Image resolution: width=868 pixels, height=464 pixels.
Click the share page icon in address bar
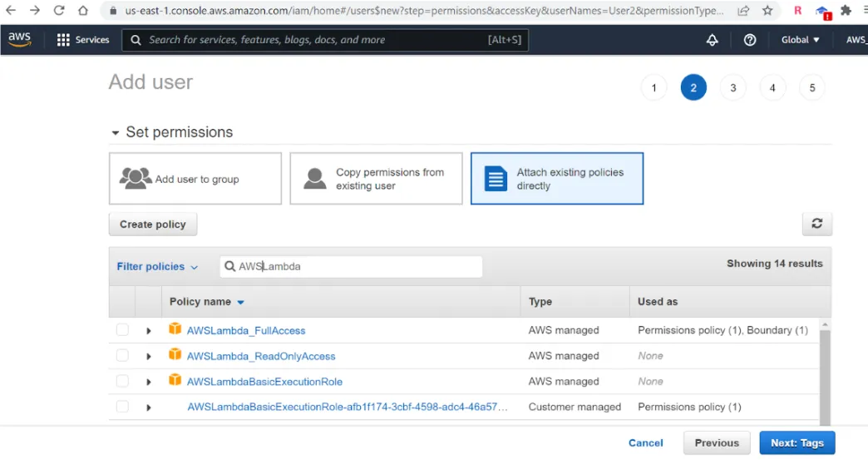(743, 11)
